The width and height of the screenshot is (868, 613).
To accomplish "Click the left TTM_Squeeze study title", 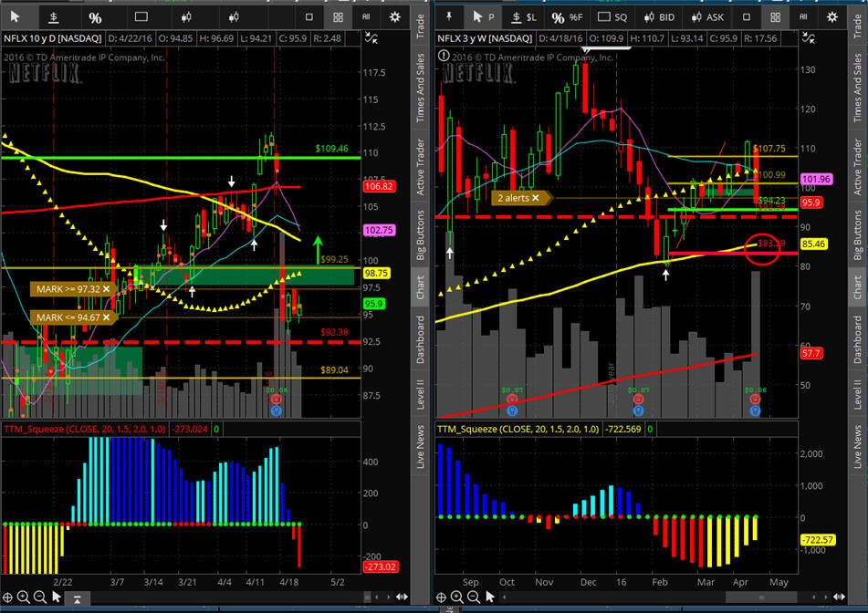I will 85,429.
